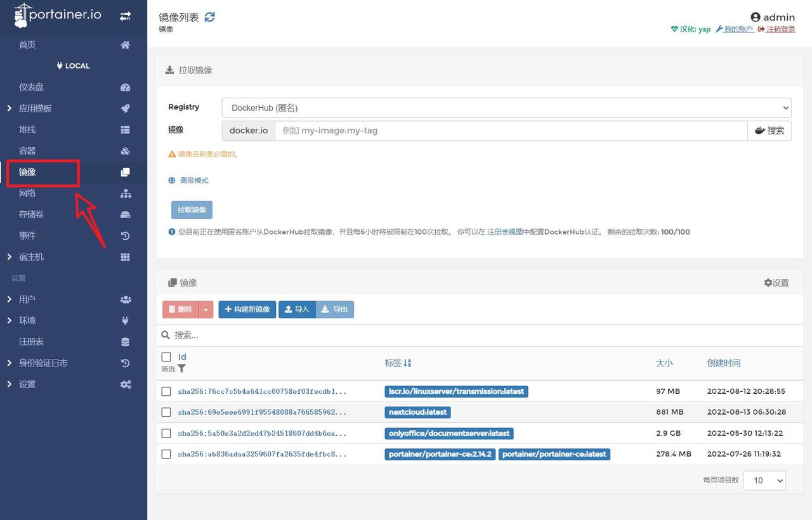The image size is (812, 520).
Task: Switch to 高级模式 link
Action: [x=194, y=181]
